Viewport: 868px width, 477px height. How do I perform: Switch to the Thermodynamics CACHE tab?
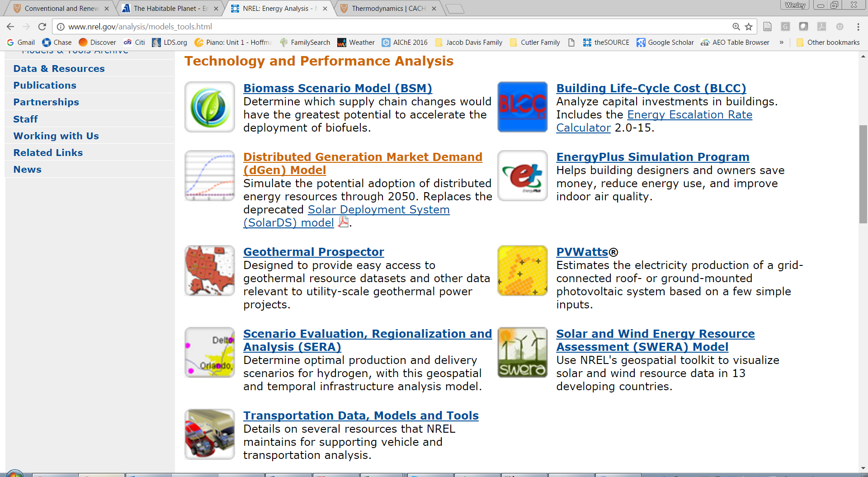[388, 9]
